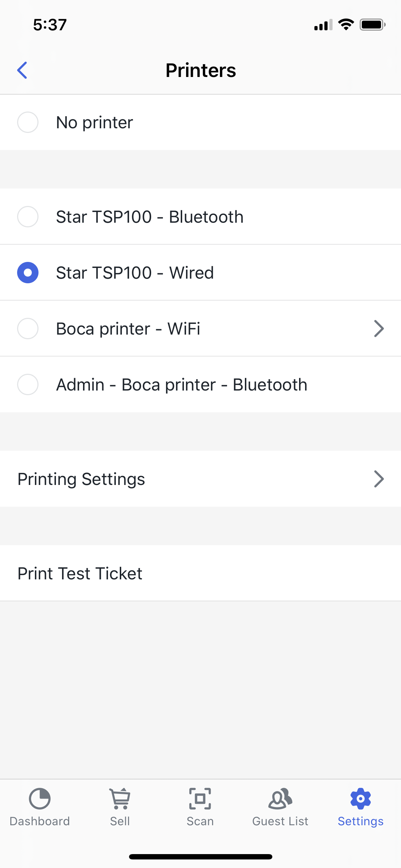Select Star TSP100 - Bluetooth radio button

[x=28, y=217]
